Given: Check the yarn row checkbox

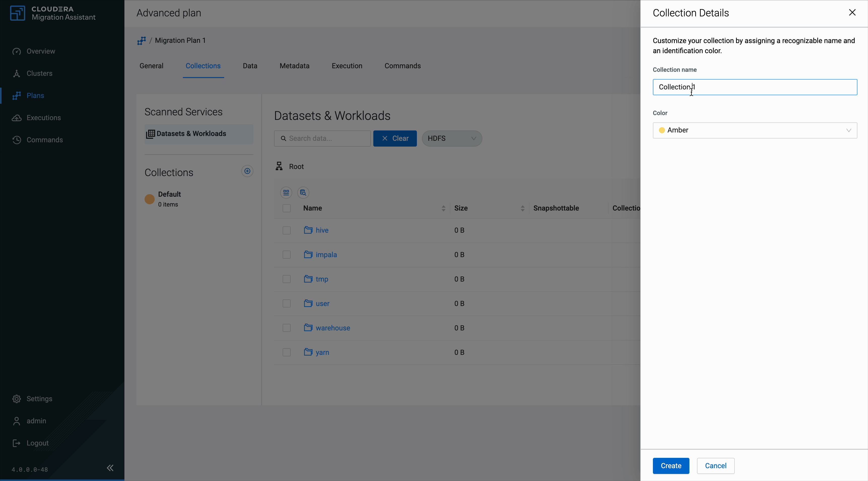Looking at the screenshot, I should click(287, 352).
